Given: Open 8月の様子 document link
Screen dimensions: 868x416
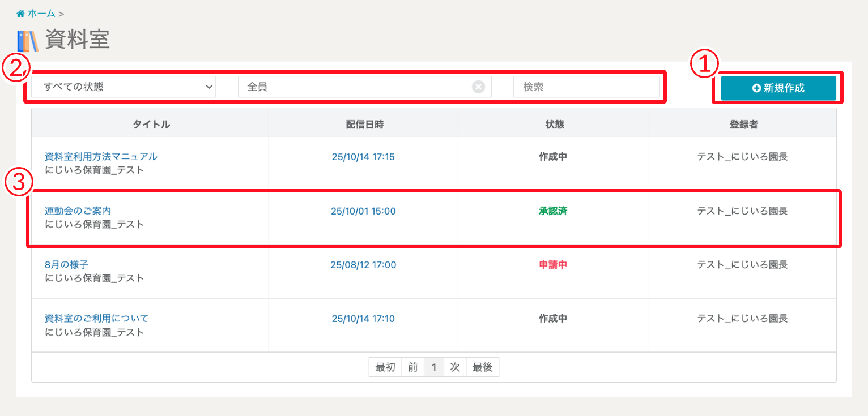Looking at the screenshot, I should tap(66, 265).
